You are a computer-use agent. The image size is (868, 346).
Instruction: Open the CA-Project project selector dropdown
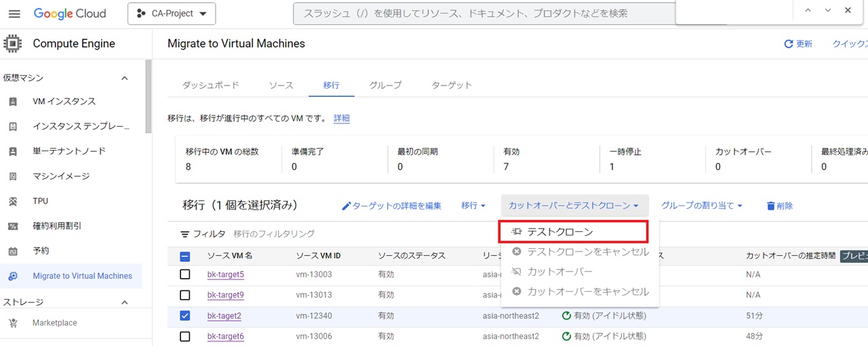coord(172,14)
